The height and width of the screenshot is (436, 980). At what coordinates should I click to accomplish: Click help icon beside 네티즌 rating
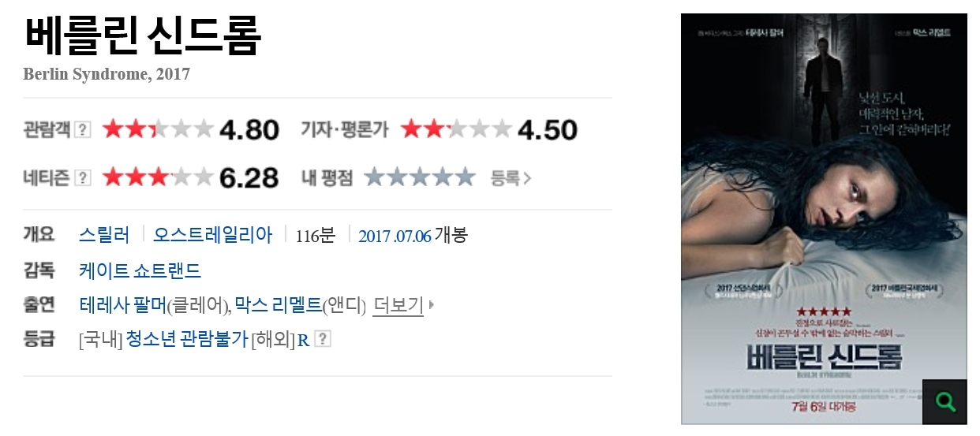83,178
